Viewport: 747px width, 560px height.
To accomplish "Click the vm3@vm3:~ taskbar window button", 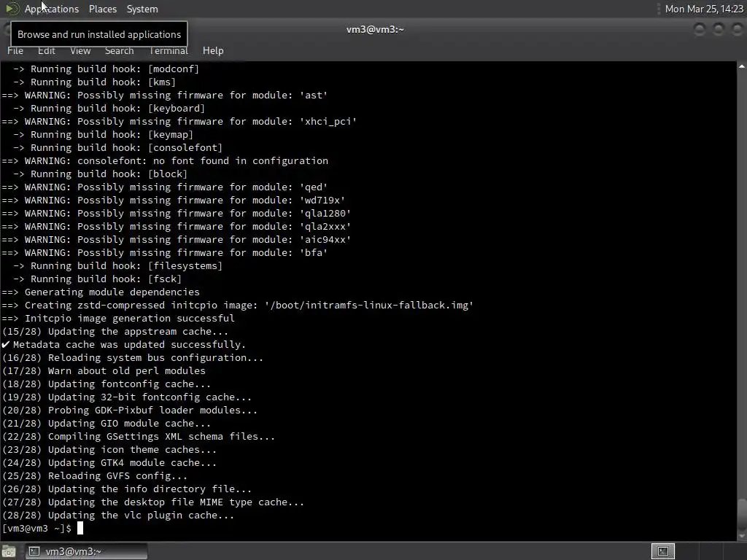I will [86, 551].
